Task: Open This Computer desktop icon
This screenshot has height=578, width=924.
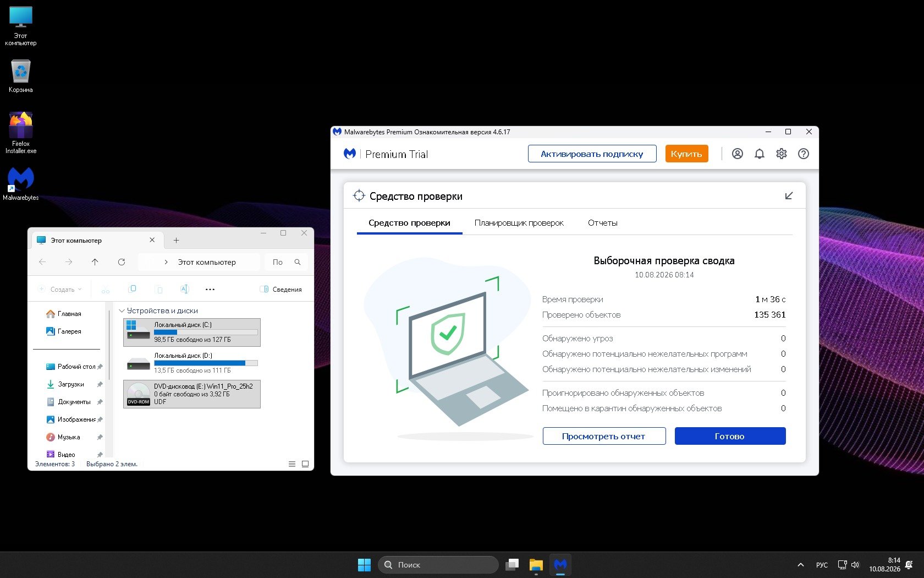Action: pos(21,26)
